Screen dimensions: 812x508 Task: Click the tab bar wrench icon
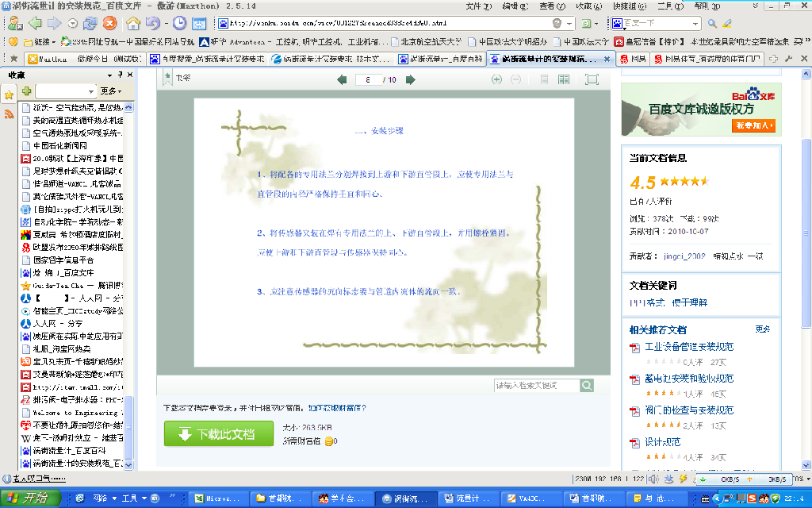point(789,59)
